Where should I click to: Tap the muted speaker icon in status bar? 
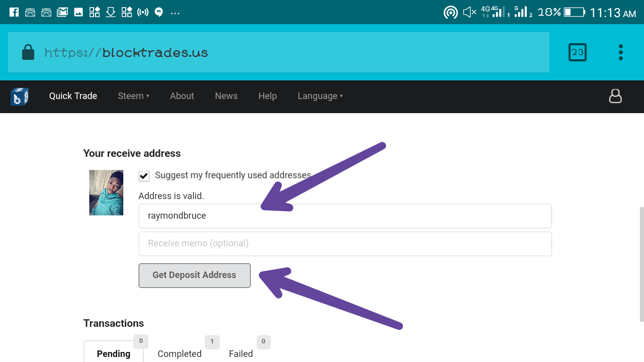pyautogui.click(x=469, y=12)
